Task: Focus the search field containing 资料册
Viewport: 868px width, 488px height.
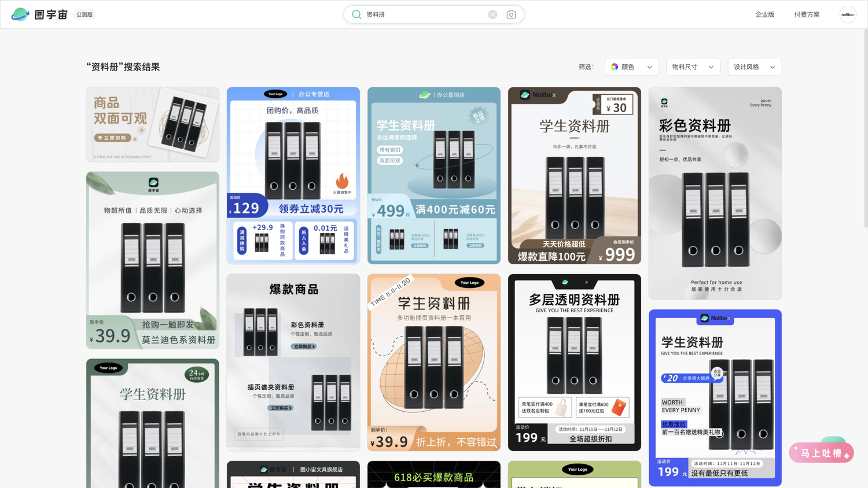Action: pyautogui.click(x=433, y=14)
